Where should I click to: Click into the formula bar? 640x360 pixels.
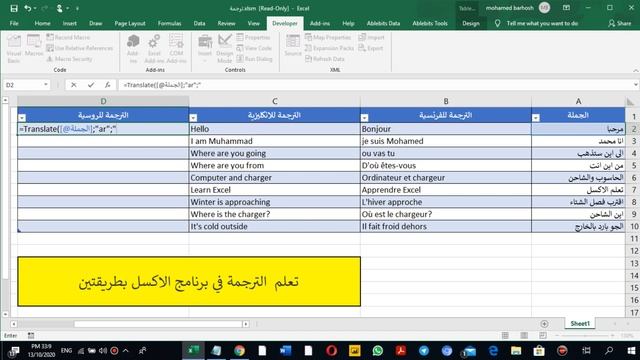coord(376,85)
